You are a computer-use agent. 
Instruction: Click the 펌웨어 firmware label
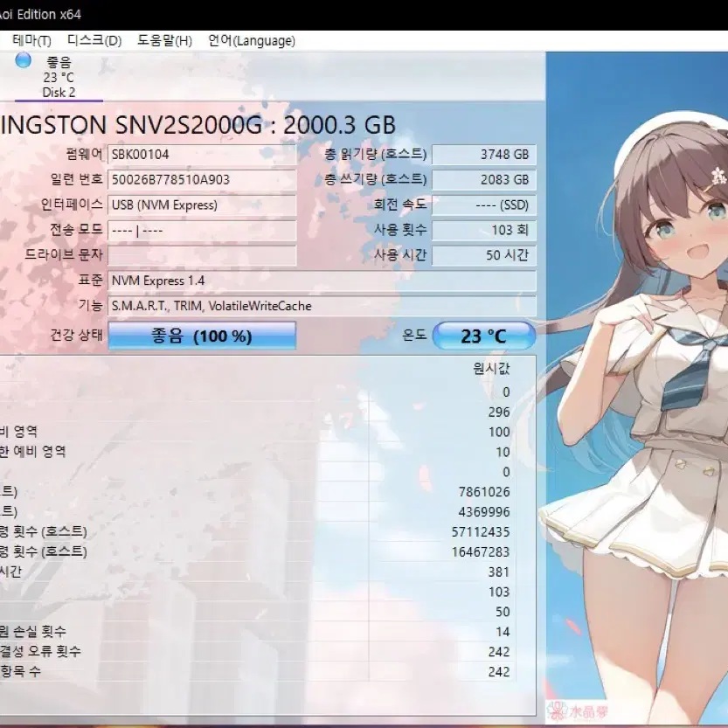coord(84,154)
